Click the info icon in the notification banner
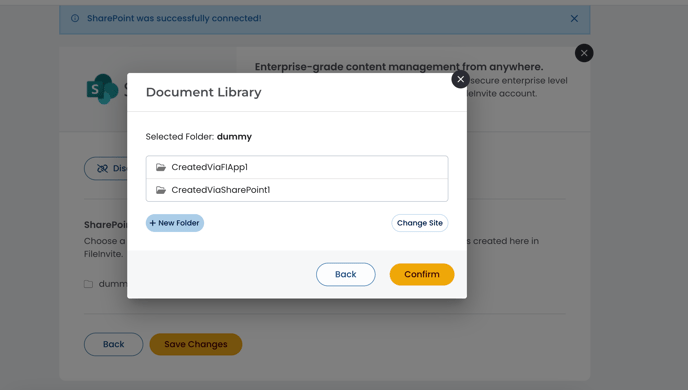688x390 pixels. tap(75, 18)
